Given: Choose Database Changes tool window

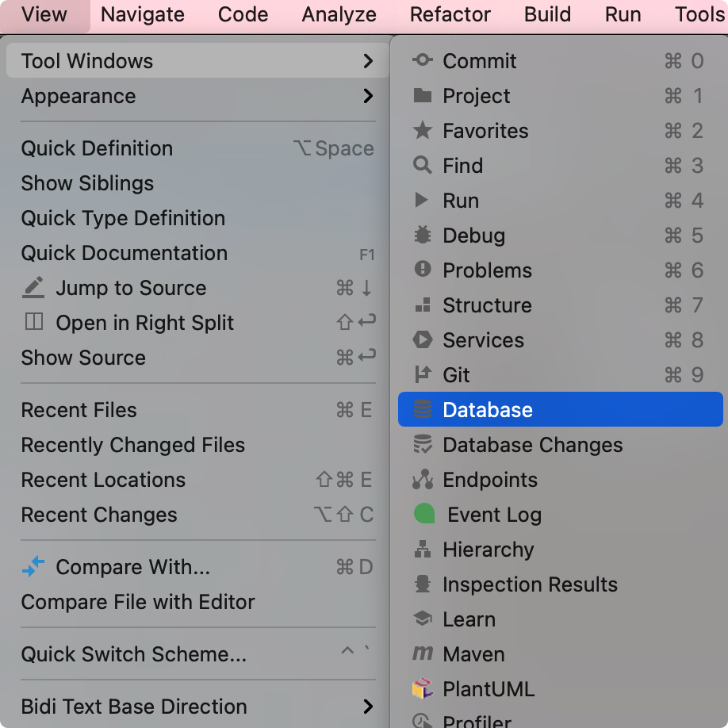Looking at the screenshot, I should point(561,445).
